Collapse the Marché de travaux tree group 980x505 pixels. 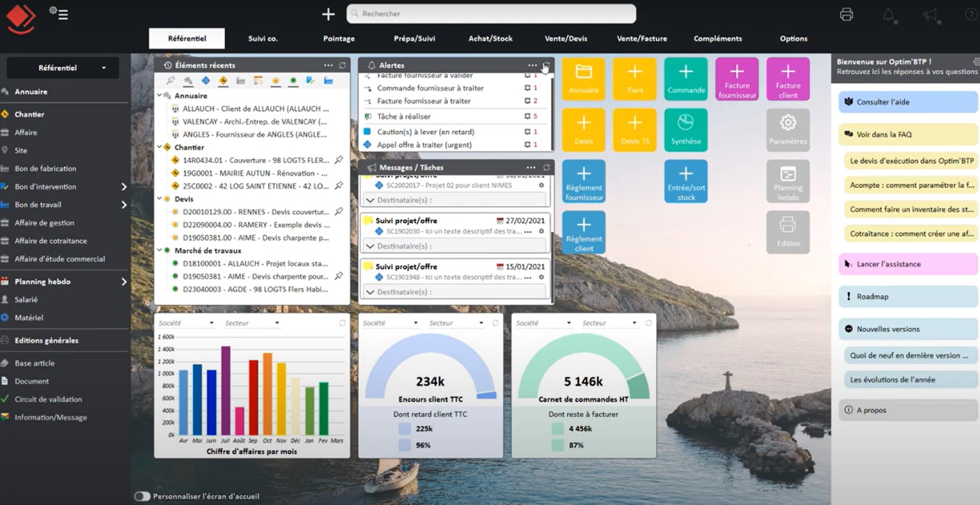tap(160, 250)
